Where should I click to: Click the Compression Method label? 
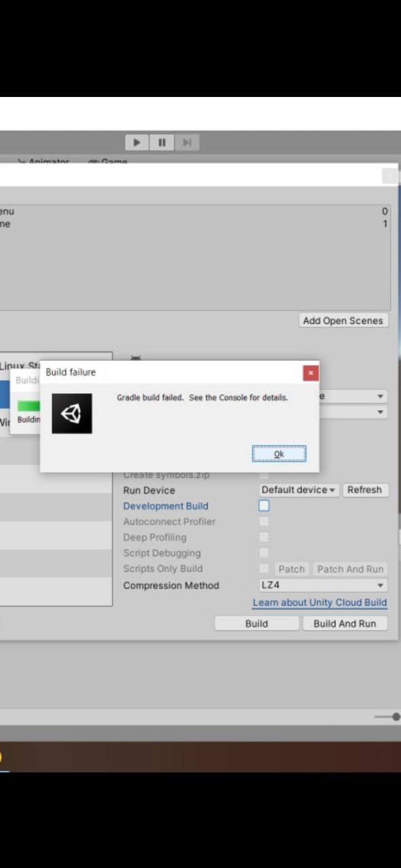[171, 585]
